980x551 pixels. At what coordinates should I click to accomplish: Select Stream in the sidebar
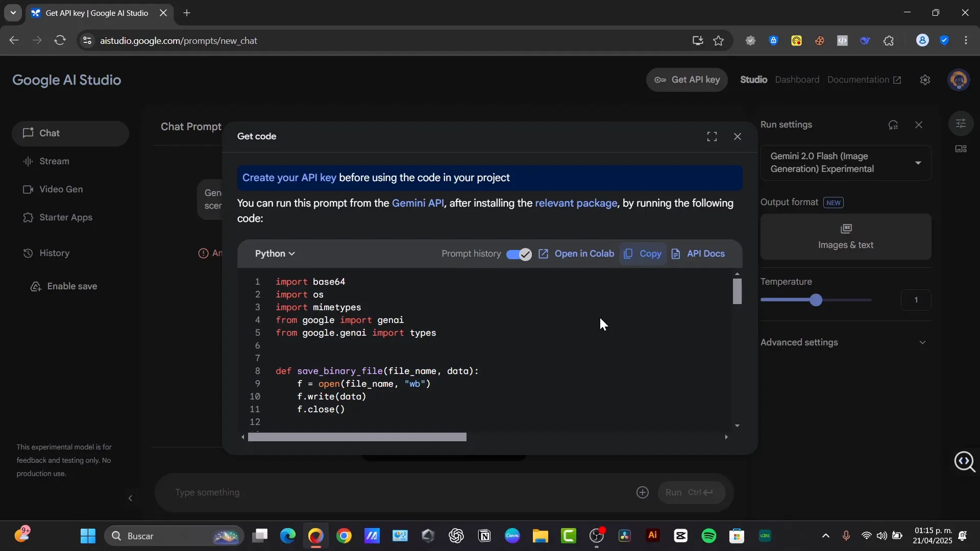tap(55, 161)
